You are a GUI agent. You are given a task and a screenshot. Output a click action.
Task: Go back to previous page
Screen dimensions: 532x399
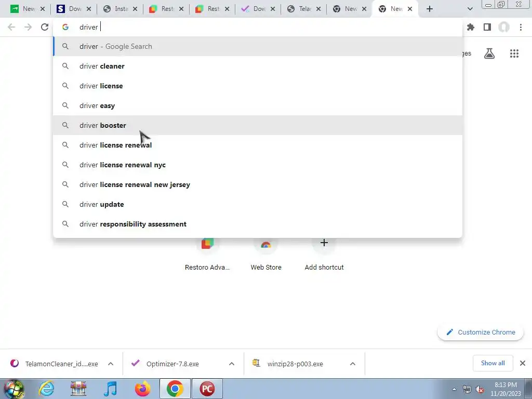(x=11, y=27)
